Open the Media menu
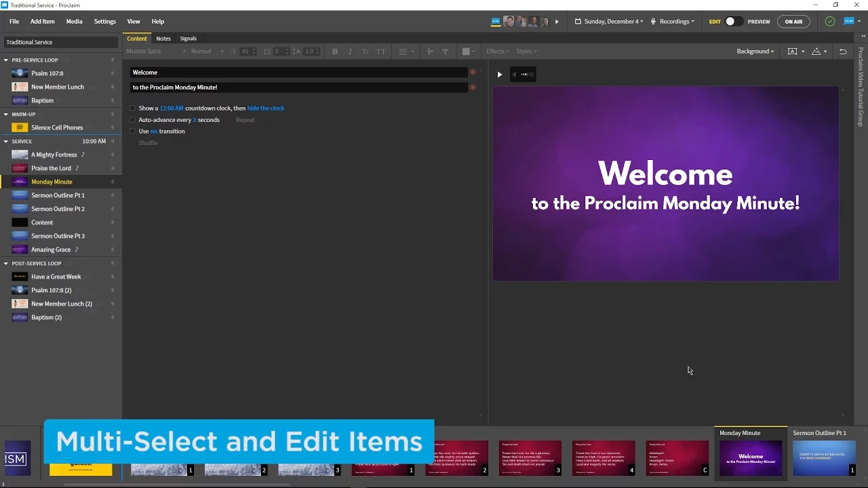The image size is (868, 488). (75, 22)
